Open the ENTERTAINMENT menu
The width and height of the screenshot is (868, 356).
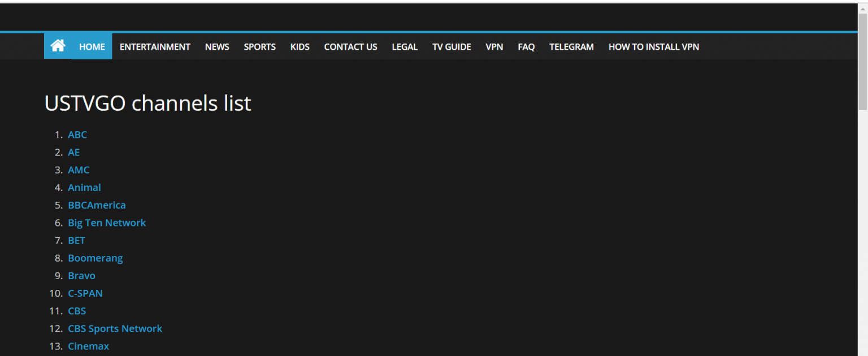click(x=155, y=46)
